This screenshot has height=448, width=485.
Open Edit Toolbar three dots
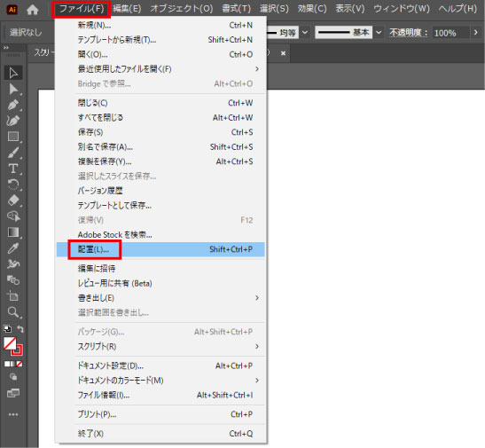(13, 414)
